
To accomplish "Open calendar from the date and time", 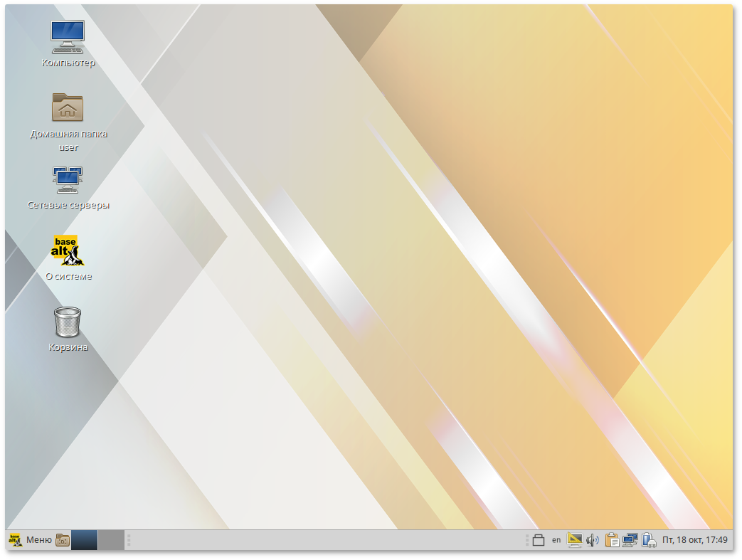I will [x=694, y=540].
